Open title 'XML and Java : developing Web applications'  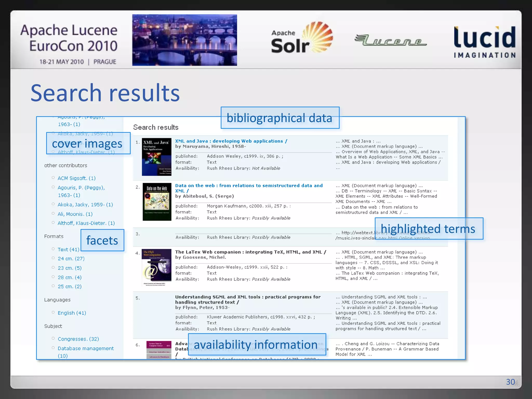click(x=231, y=141)
